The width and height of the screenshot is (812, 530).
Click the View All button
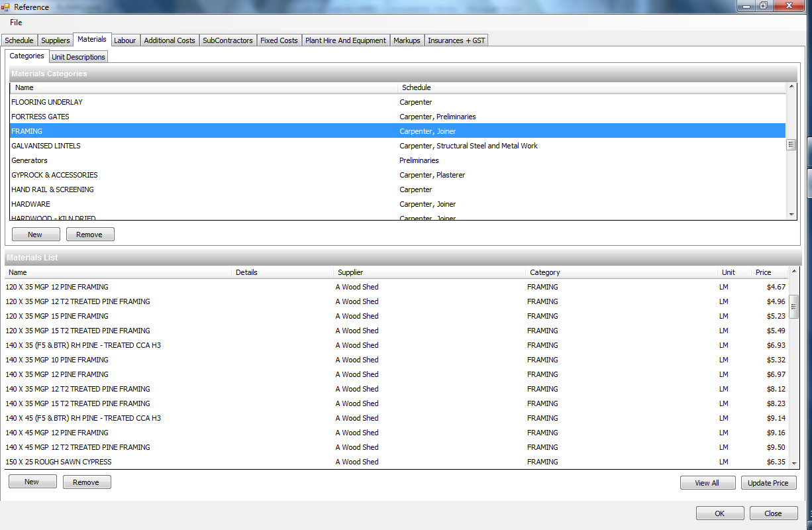(707, 483)
